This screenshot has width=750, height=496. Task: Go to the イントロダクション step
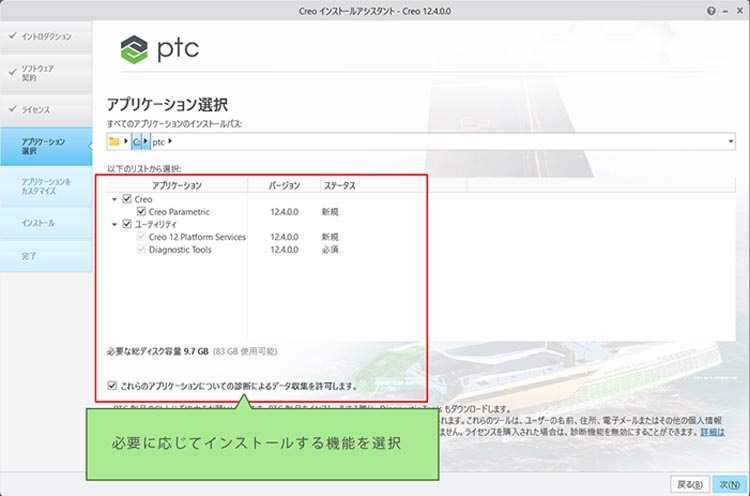(x=46, y=37)
